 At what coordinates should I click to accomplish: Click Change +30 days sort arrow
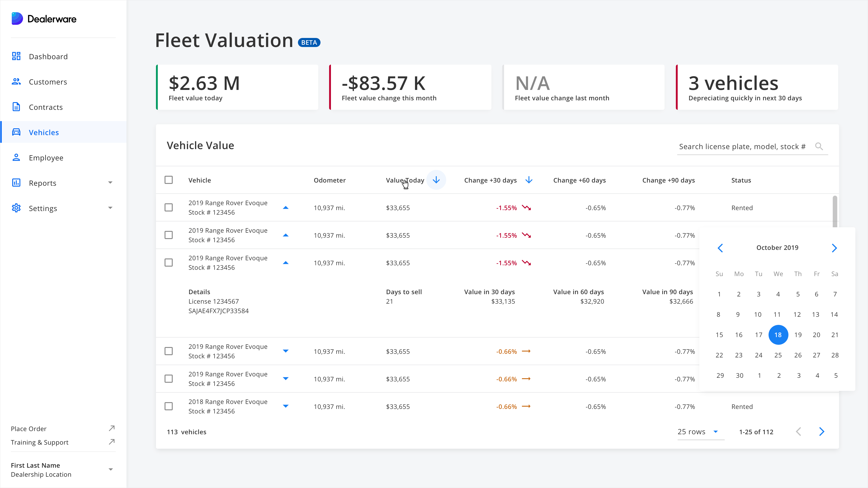pyautogui.click(x=529, y=180)
